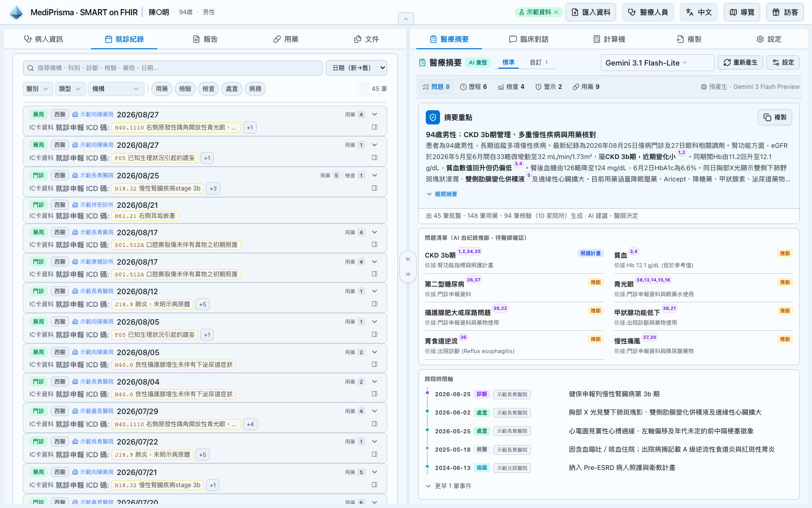Open the 醫別 filter dropdown
This screenshot has height=508, width=812.
[38, 89]
